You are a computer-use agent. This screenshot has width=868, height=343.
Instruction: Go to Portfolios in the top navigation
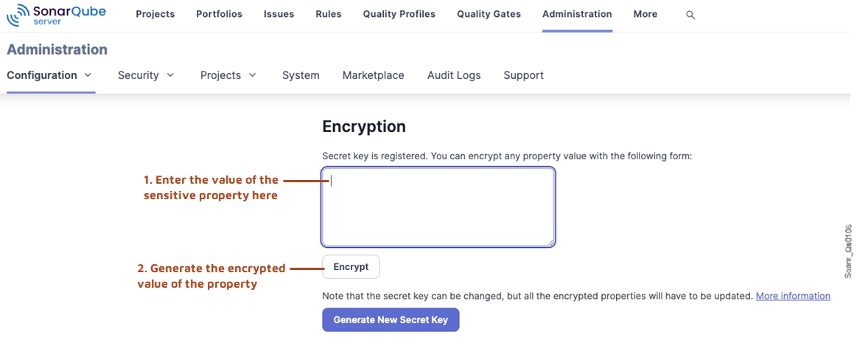[x=219, y=14]
